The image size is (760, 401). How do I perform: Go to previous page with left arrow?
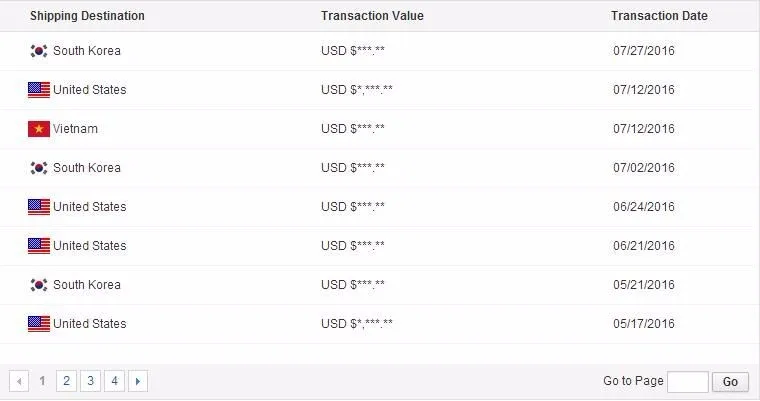pyautogui.click(x=19, y=381)
